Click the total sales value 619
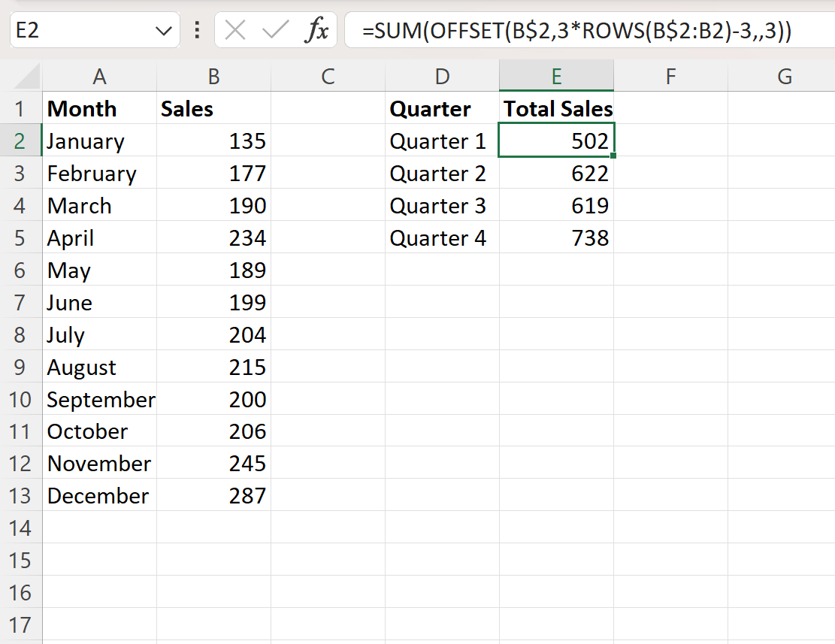The height and width of the screenshot is (644, 835). (x=556, y=205)
